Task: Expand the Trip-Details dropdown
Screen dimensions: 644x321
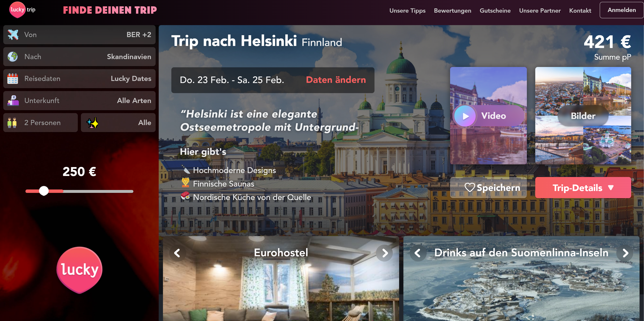Action: click(x=583, y=188)
